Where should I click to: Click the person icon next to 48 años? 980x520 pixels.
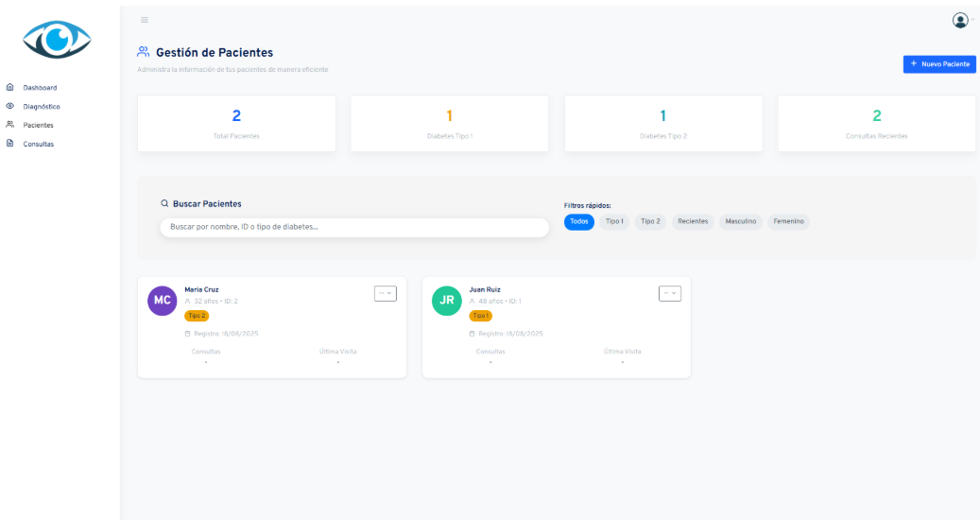tap(472, 302)
